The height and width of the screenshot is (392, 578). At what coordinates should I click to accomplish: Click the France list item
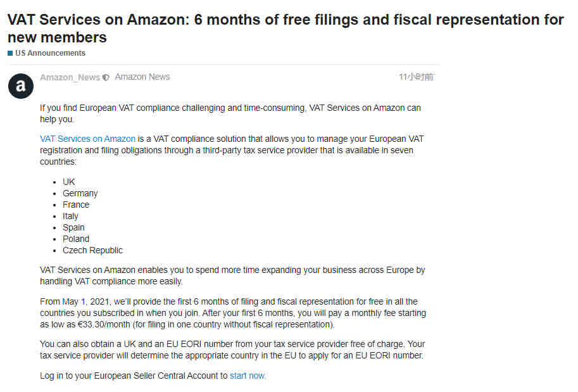[76, 205]
